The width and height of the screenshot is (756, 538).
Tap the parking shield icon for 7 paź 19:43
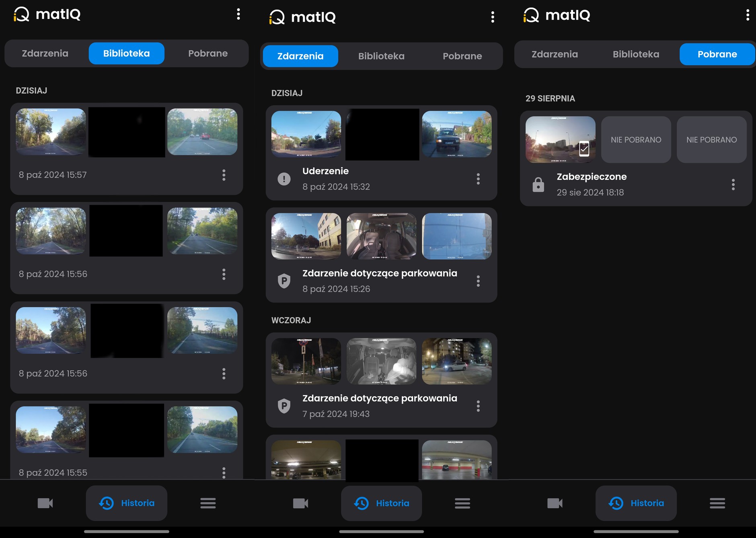click(284, 406)
